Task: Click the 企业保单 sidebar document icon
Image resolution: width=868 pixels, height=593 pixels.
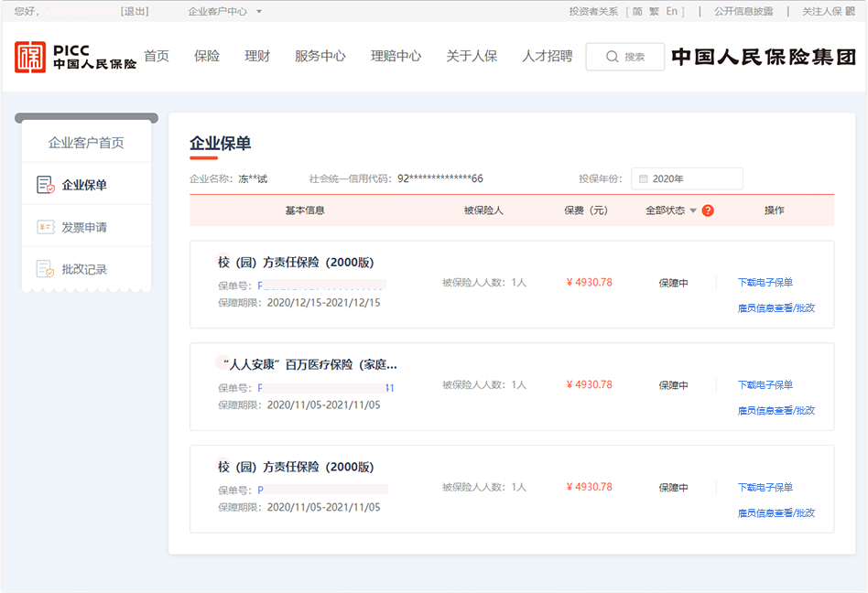Action: coord(46,185)
